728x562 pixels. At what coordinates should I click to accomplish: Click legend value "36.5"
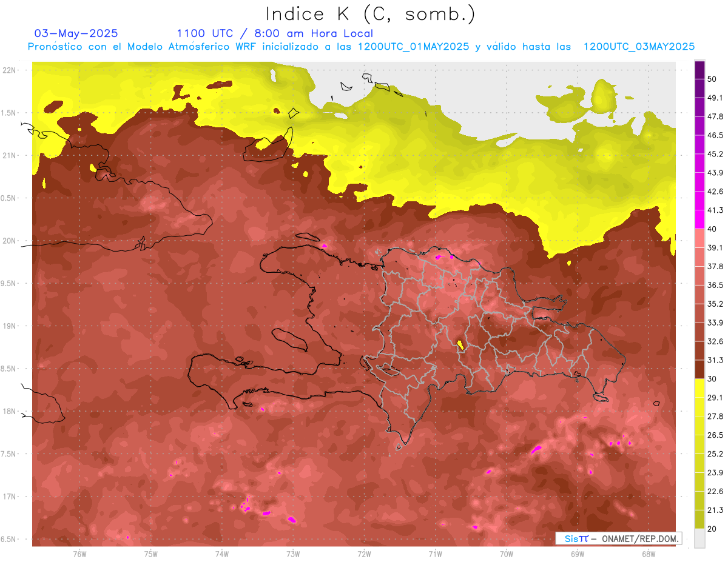(715, 285)
